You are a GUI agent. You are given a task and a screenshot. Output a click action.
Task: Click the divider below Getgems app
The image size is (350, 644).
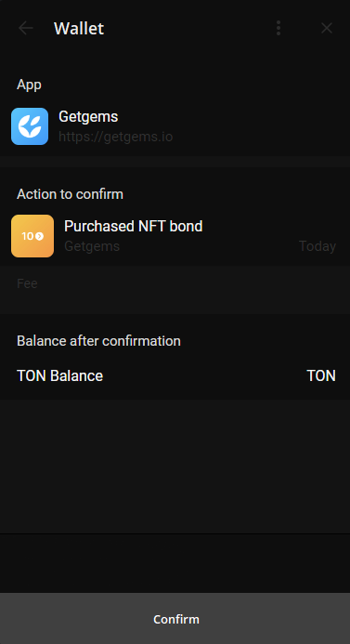(x=175, y=162)
